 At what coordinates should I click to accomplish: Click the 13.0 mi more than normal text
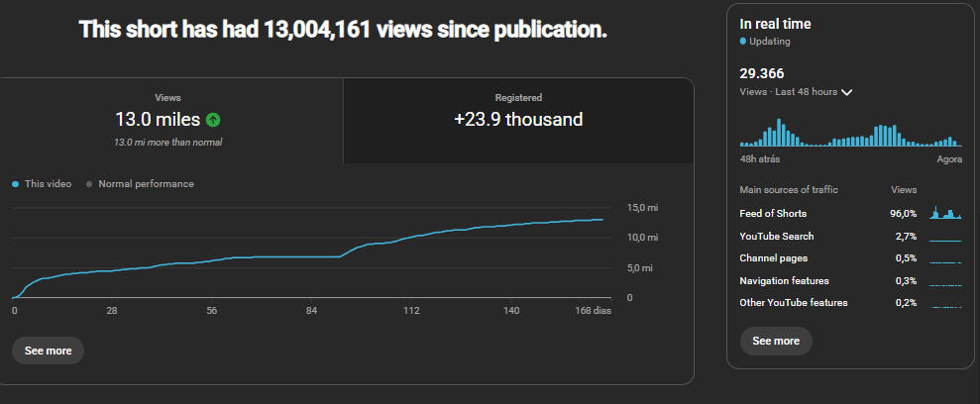click(x=168, y=143)
